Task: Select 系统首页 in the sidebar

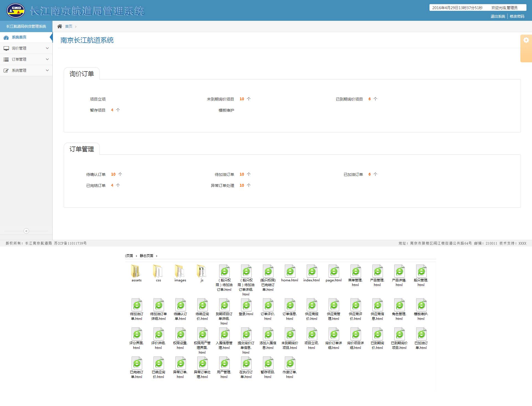Action: click(x=19, y=37)
